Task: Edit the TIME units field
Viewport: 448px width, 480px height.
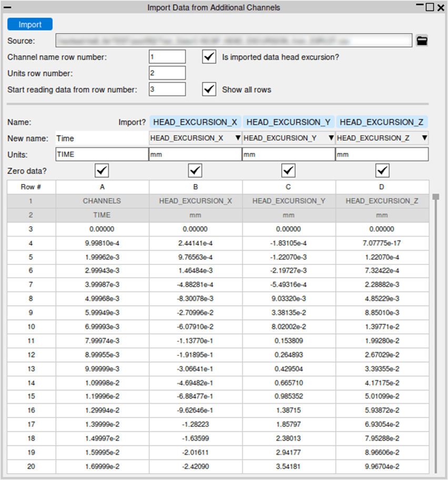Action: click(102, 154)
